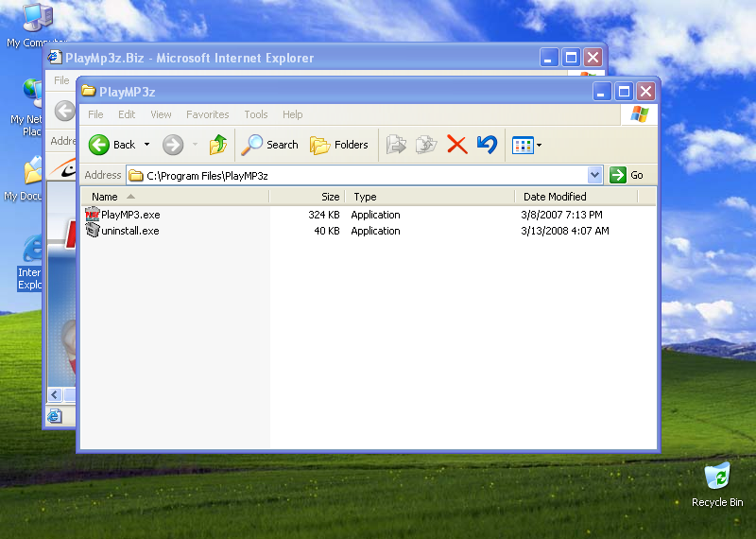This screenshot has width=756, height=539.
Task: Click the 324 KB size cell
Action: click(x=324, y=215)
